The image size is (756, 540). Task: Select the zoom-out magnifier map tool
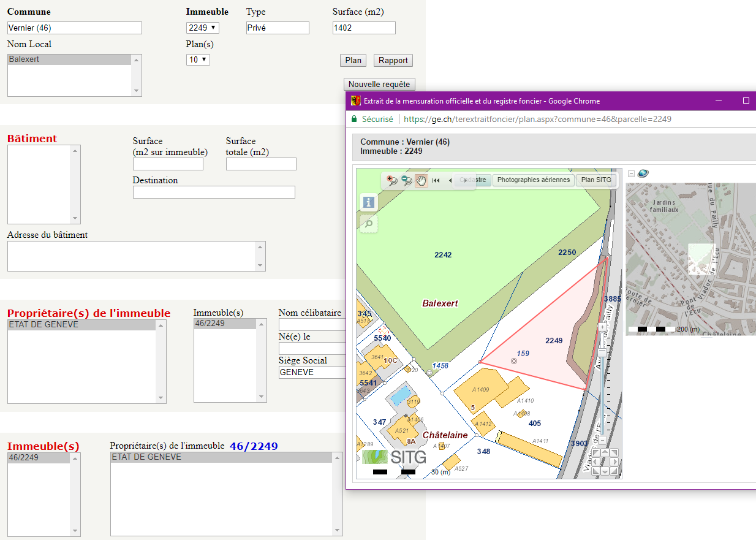point(406,180)
